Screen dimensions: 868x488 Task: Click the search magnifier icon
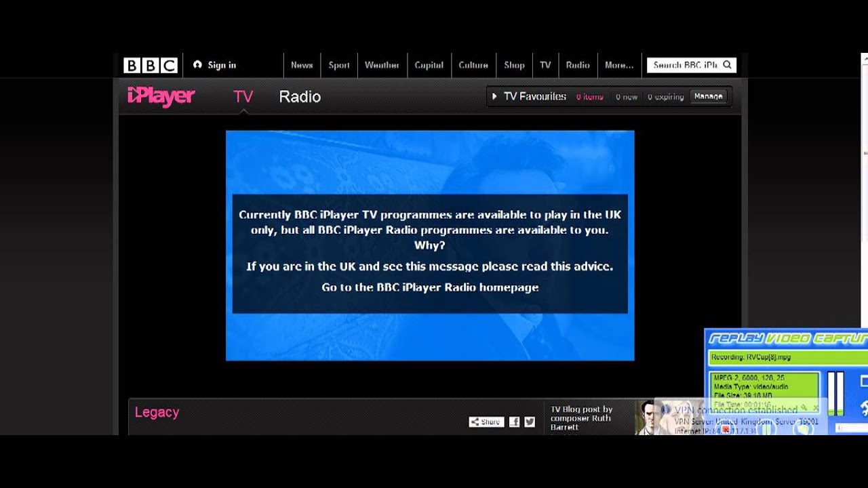(x=728, y=65)
